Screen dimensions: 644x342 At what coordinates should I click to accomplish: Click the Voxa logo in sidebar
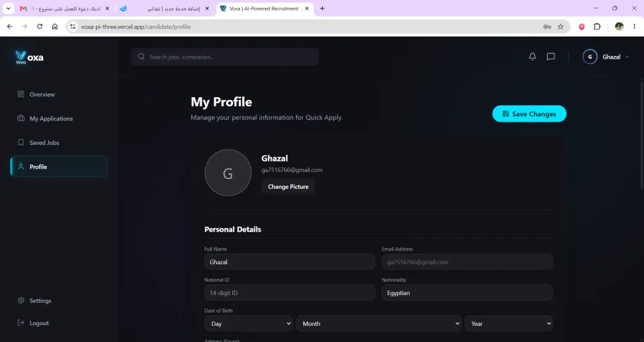[x=29, y=57]
